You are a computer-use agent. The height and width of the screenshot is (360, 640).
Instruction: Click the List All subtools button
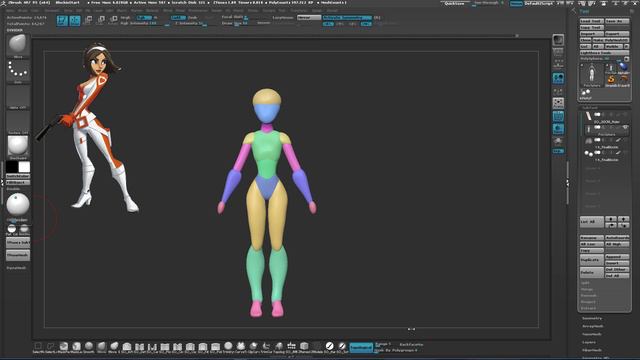coord(591,222)
